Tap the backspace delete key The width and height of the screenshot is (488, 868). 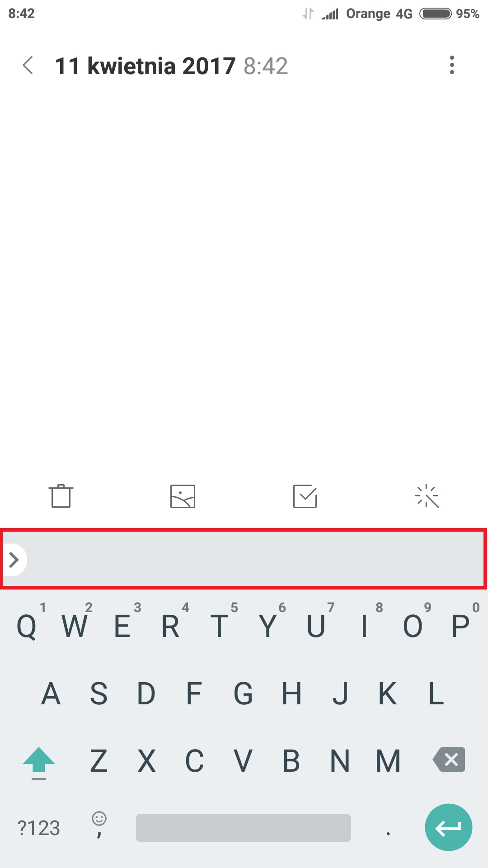449,759
